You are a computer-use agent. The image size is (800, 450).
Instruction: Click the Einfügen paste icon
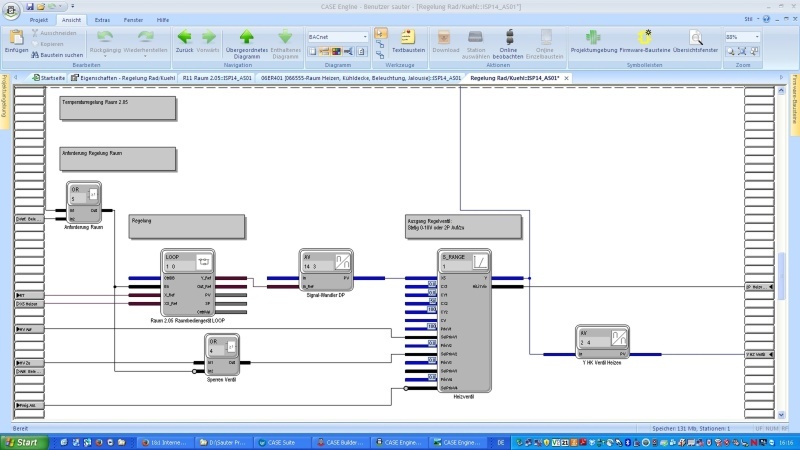tap(16, 37)
